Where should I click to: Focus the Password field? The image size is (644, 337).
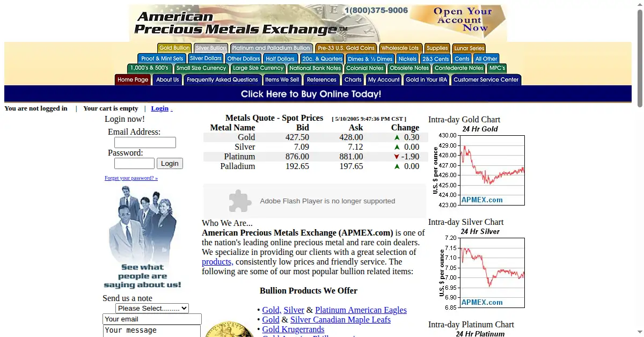coord(134,164)
